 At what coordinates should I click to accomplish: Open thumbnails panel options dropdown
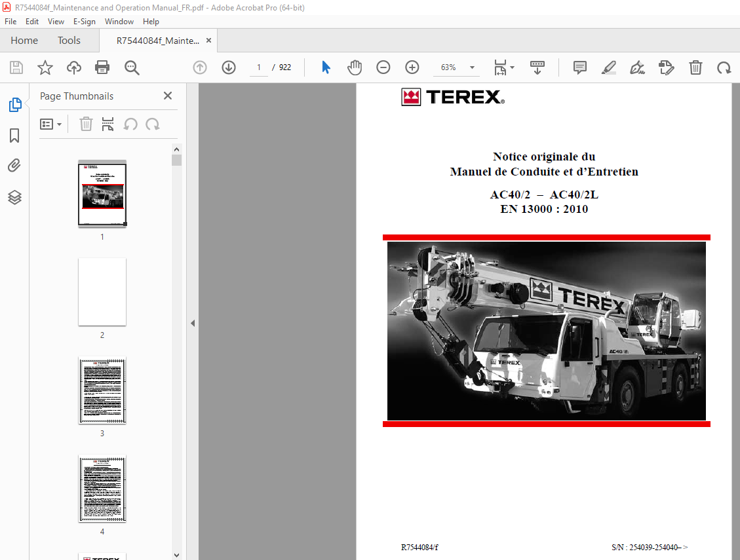pyautogui.click(x=50, y=124)
